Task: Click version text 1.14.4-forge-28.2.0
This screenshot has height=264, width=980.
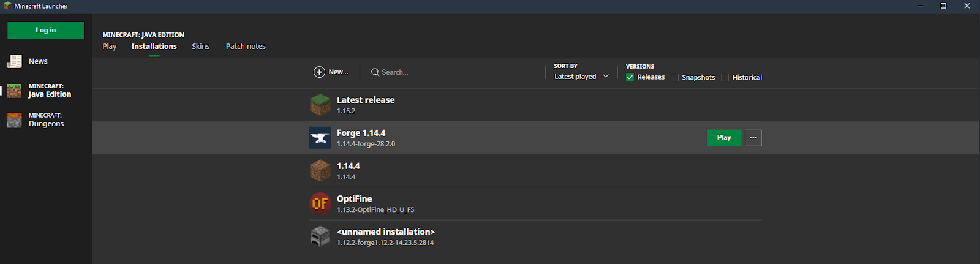Action: (366, 144)
